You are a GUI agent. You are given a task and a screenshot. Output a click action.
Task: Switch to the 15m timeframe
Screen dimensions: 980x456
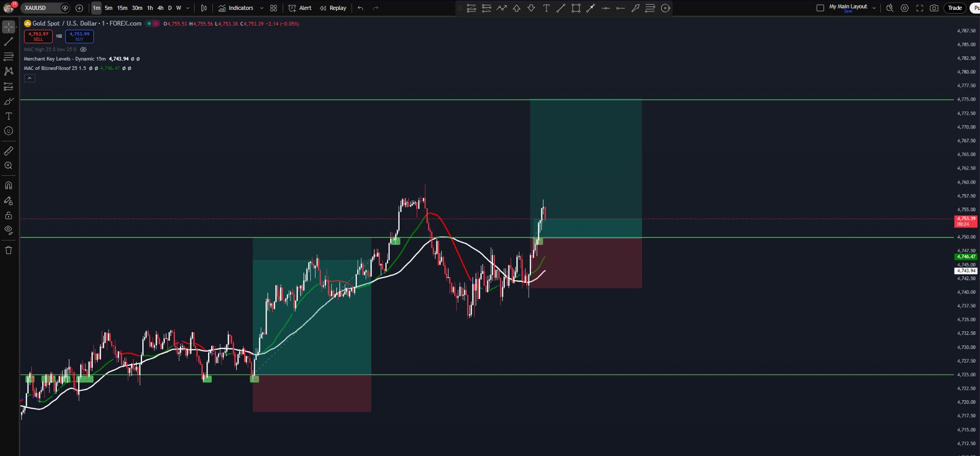coord(122,8)
